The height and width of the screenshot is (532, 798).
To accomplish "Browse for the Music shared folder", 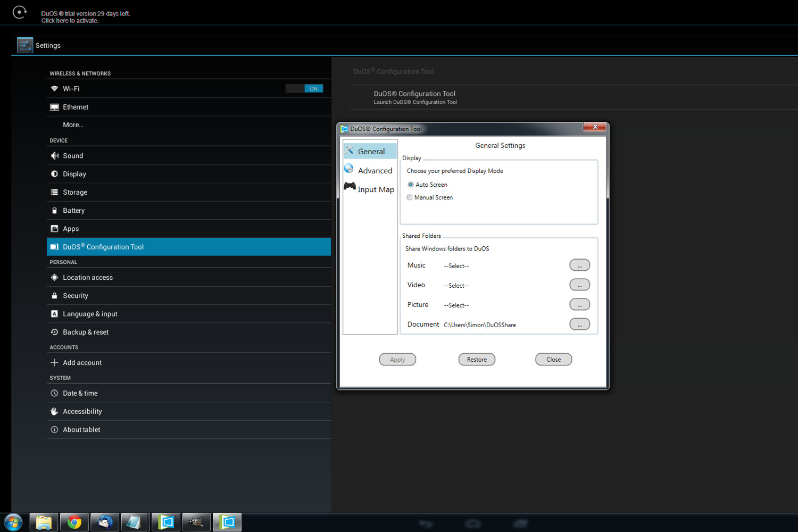I will tap(579, 265).
